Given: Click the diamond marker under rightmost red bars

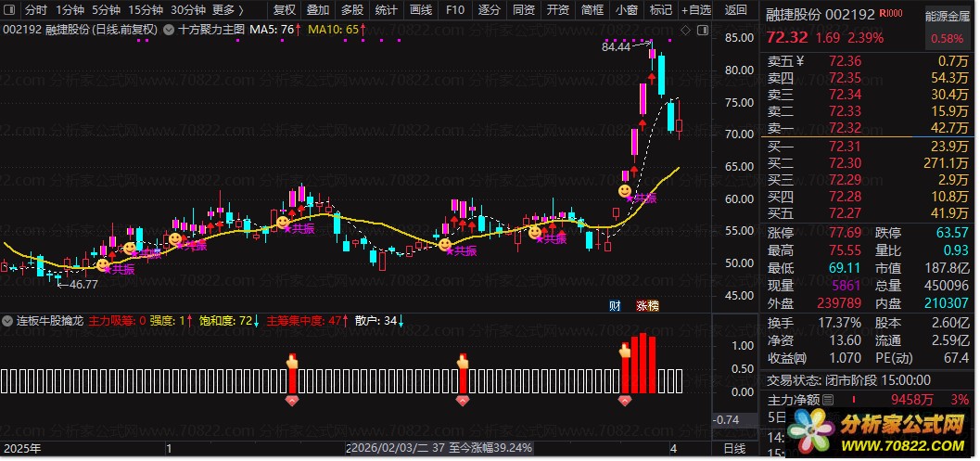Looking at the screenshot, I should 625,401.
